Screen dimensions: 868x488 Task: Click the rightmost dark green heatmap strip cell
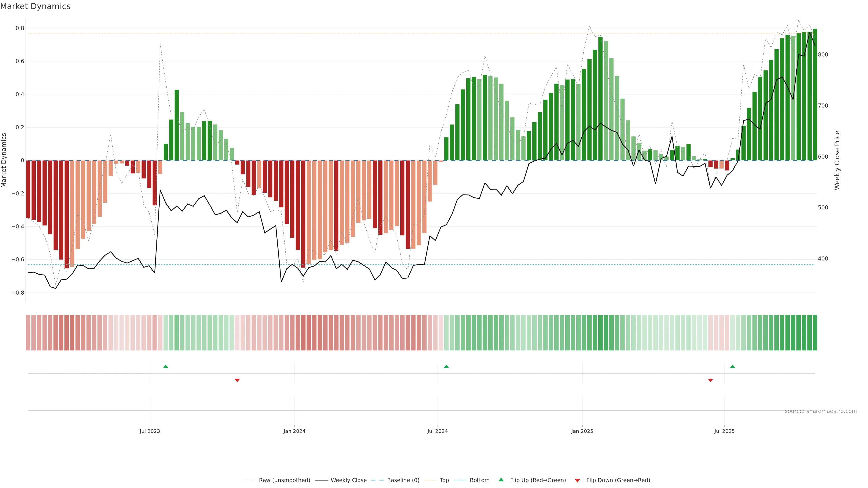click(x=815, y=333)
